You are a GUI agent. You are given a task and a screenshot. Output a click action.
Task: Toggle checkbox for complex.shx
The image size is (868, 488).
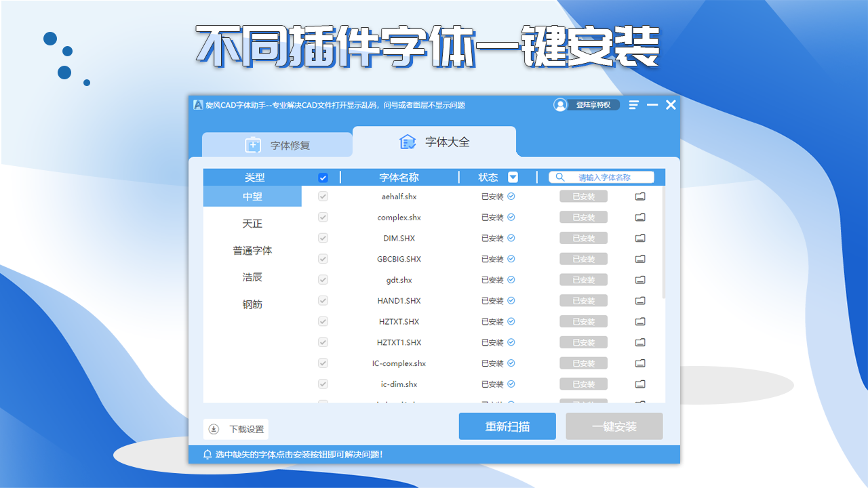coord(323,218)
